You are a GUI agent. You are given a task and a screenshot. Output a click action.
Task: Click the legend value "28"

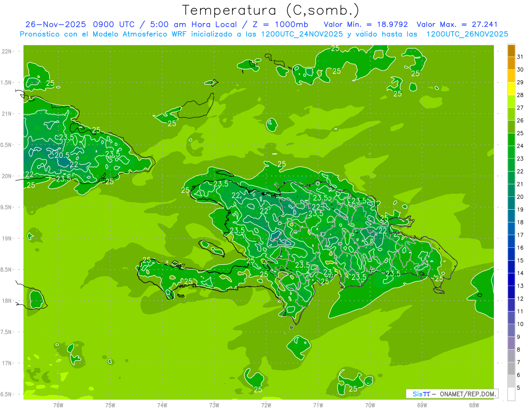click(520, 95)
